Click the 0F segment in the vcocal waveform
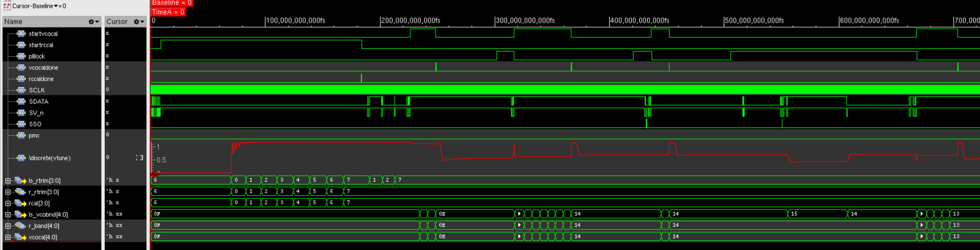 285,237
